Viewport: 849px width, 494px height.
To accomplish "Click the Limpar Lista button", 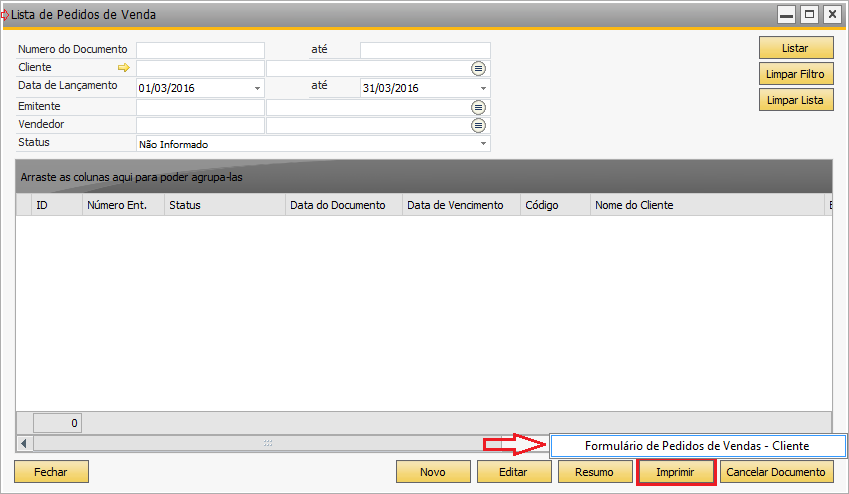I will click(796, 100).
